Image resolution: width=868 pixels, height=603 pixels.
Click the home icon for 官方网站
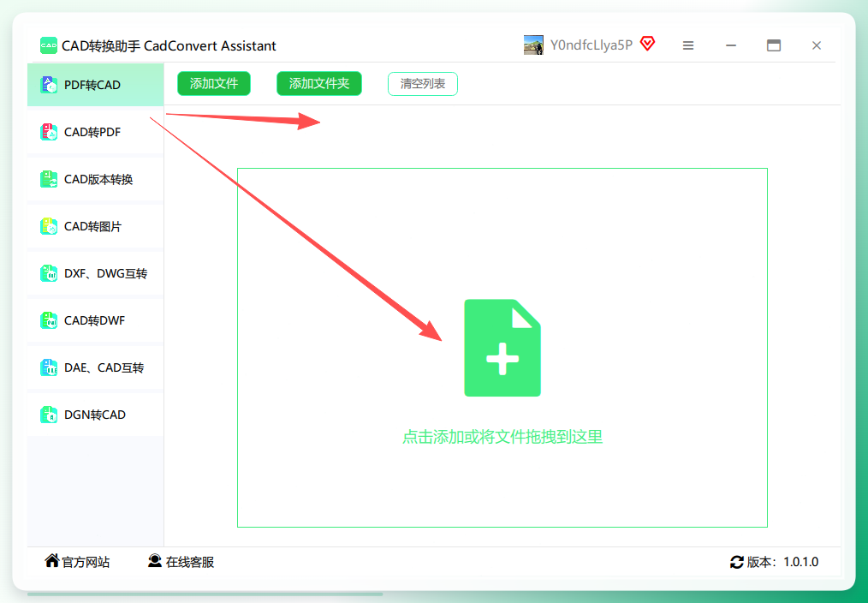52,560
